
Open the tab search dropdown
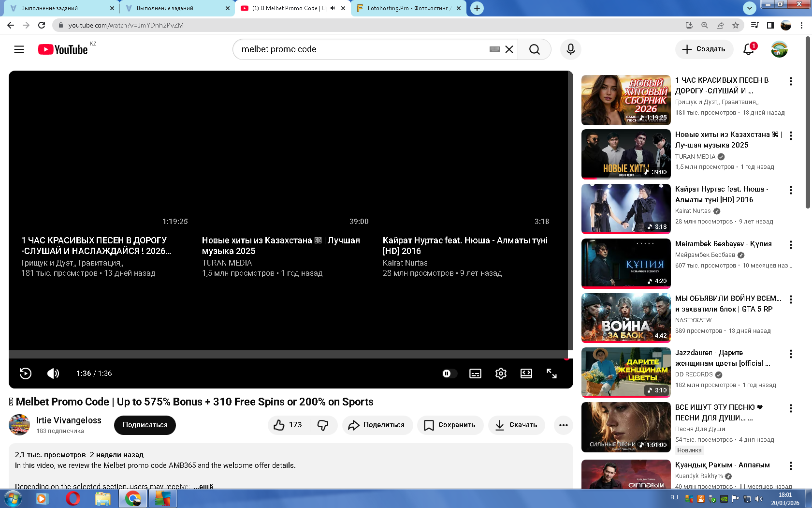click(x=749, y=8)
